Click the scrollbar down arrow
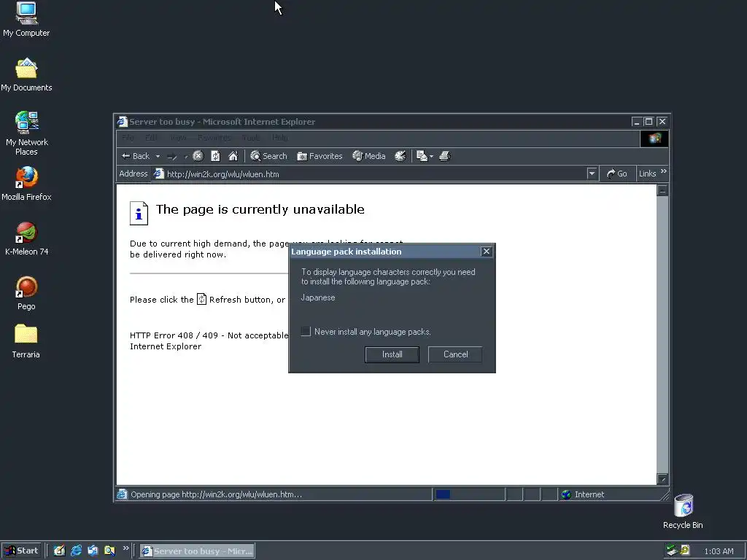Viewport: 747px width, 560px height. pos(662,479)
